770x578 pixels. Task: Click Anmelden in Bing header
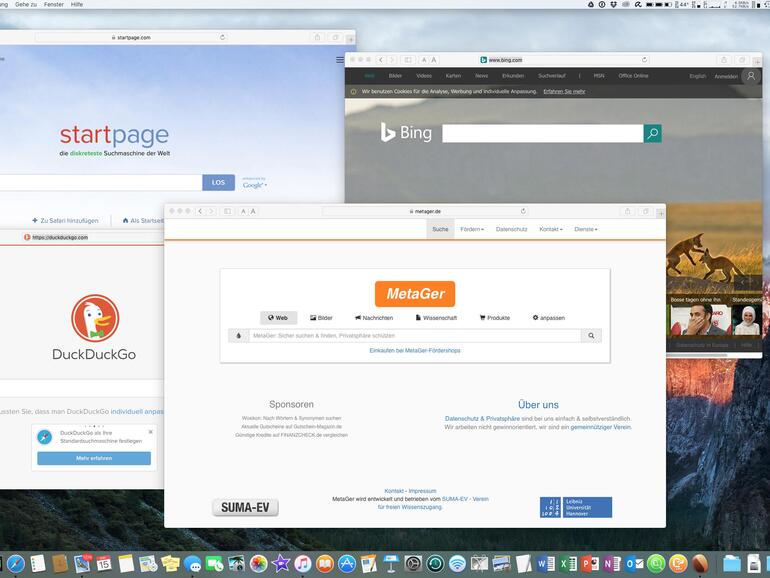[726, 76]
